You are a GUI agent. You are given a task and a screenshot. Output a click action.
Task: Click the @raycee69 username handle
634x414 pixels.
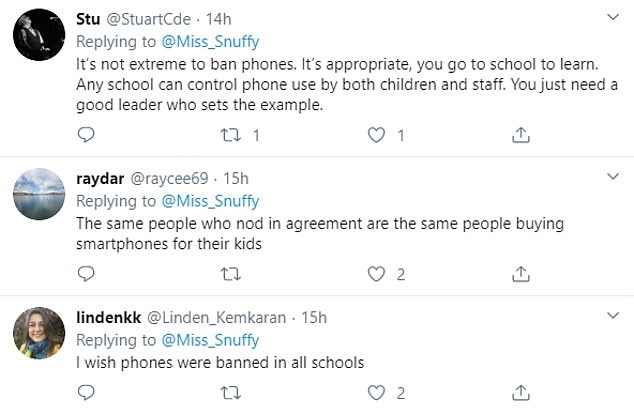pos(166,179)
